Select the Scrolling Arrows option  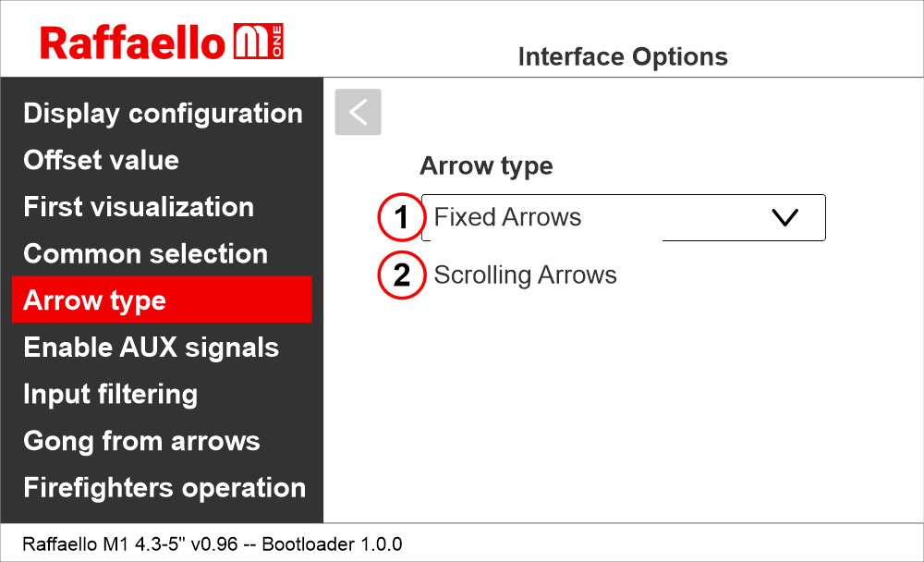tap(525, 275)
